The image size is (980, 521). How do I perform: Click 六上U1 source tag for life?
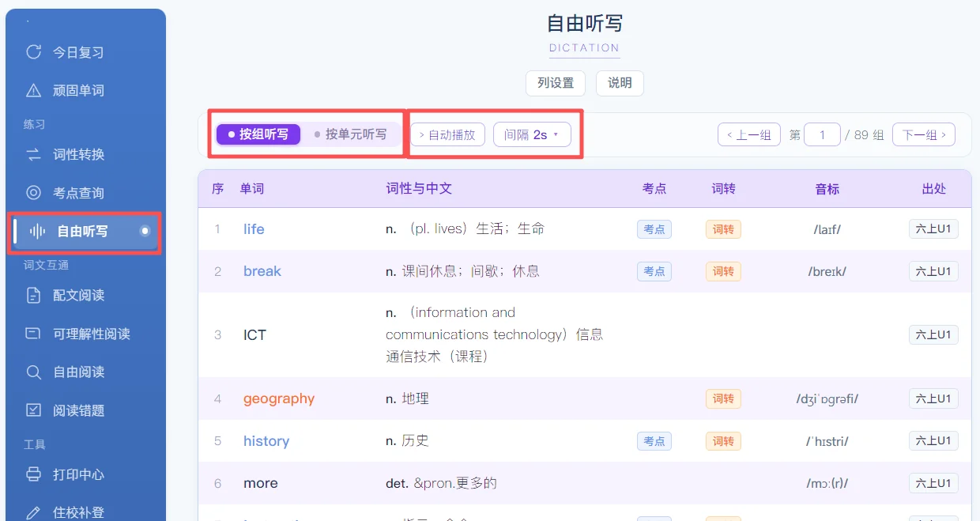pyautogui.click(x=933, y=229)
